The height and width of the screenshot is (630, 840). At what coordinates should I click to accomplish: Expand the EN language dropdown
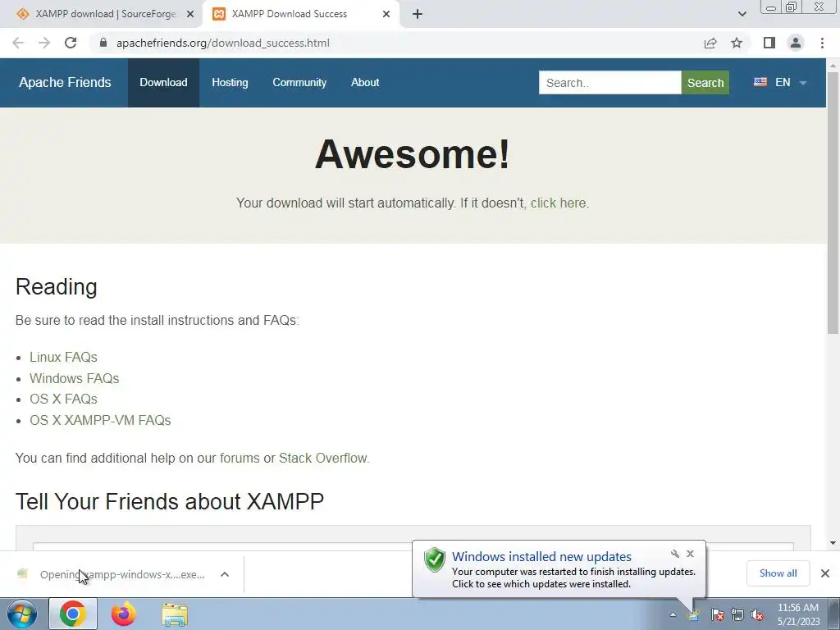coord(790,83)
